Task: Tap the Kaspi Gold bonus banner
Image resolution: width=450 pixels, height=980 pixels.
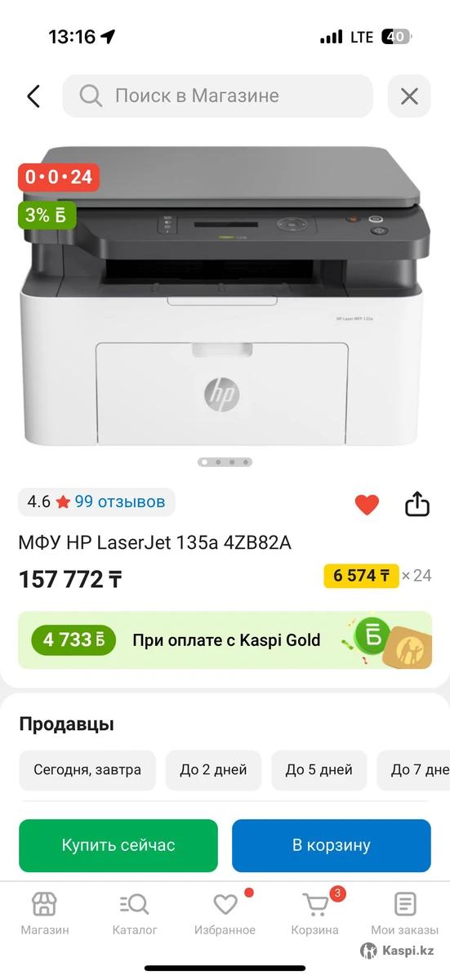Action: [x=225, y=640]
